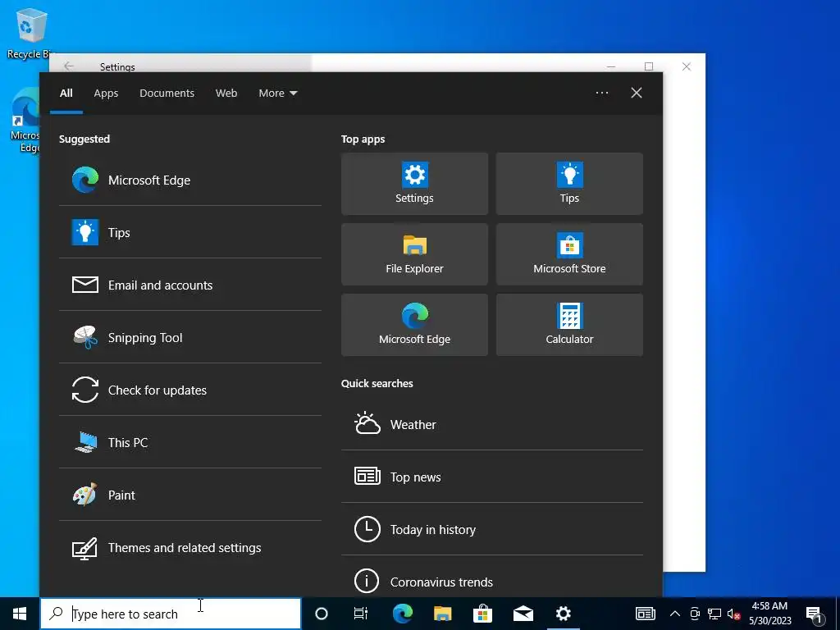
Task: Open the Windows Start menu
Action: click(x=20, y=614)
